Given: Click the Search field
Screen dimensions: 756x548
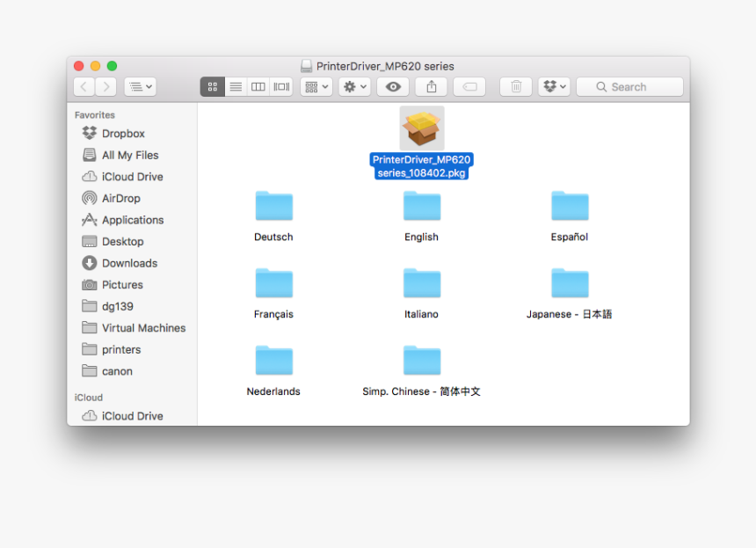Looking at the screenshot, I should coord(629,87).
